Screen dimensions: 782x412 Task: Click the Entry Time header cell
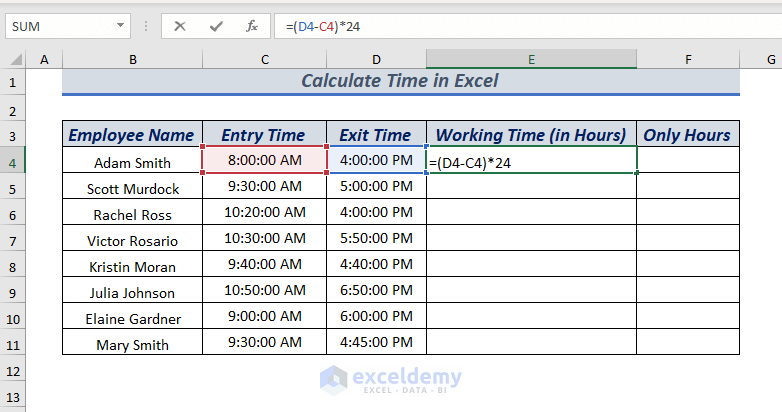264,135
